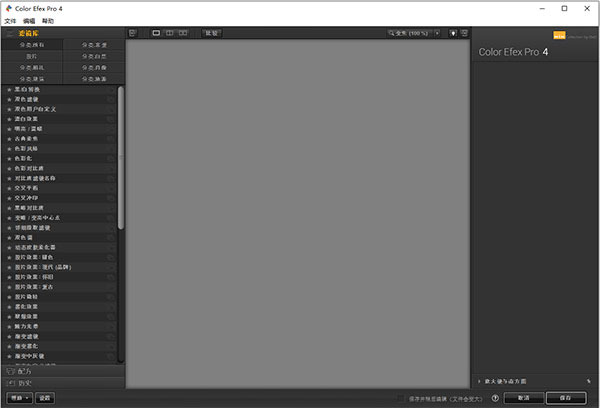Select the 雾化效果 filter
Image resolution: width=600 pixels, height=408 pixels.
pos(59,307)
